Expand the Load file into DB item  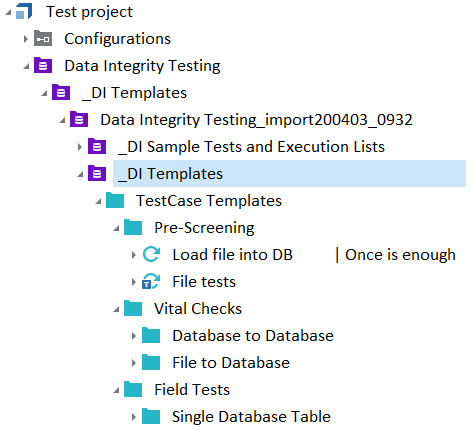click(134, 255)
